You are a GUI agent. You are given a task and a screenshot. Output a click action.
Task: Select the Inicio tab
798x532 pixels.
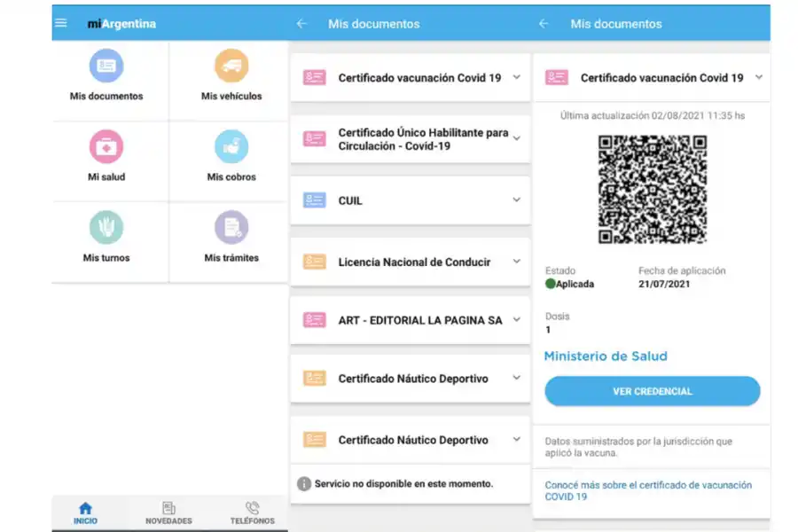click(85, 512)
